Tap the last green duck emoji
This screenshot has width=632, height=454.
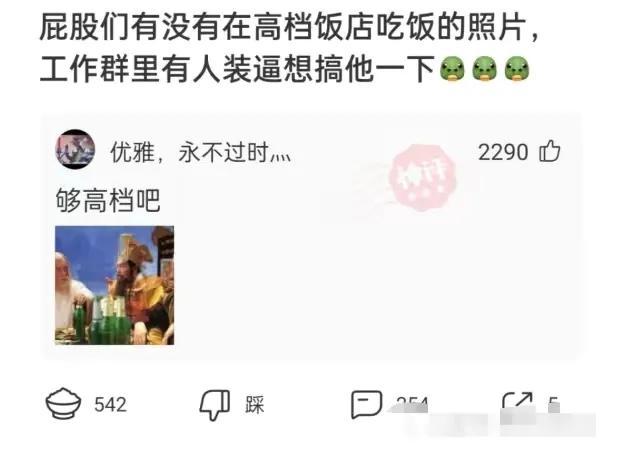516,69
